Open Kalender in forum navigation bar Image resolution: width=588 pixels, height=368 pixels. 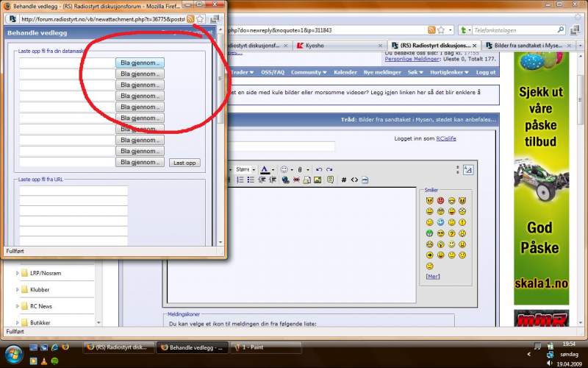[x=345, y=72]
